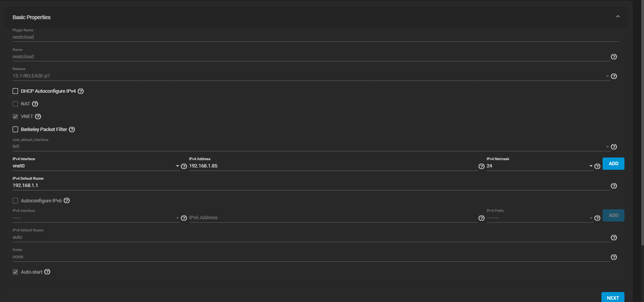
Task: Enable the DHCP Autoconfigure IPv4 checkbox
Action: tap(15, 91)
